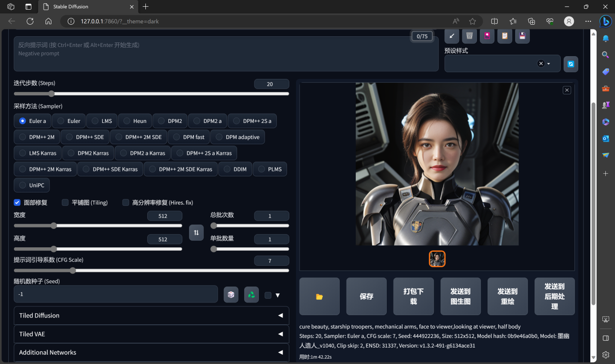Expand the Additional Networks section
Image resolution: width=615 pixels, height=364 pixels.
(151, 352)
